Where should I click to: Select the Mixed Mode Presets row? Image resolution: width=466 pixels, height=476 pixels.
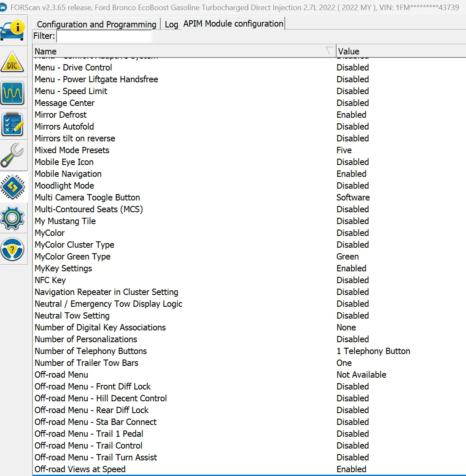coord(249,150)
